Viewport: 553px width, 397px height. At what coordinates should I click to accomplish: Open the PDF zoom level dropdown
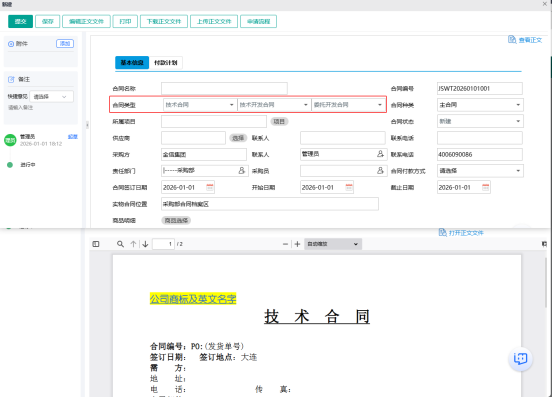pos(333,244)
